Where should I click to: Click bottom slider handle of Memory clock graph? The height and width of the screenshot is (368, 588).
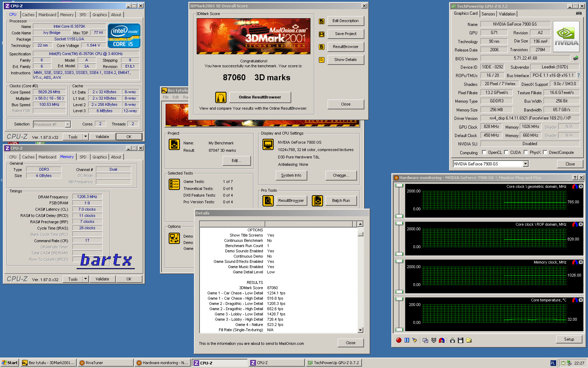pos(399,292)
